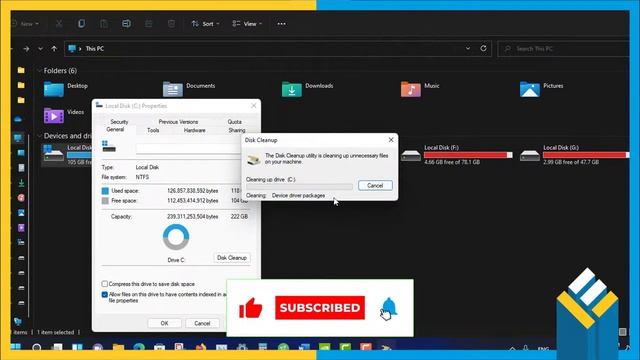Switch to the Quota tab

[x=234, y=122]
